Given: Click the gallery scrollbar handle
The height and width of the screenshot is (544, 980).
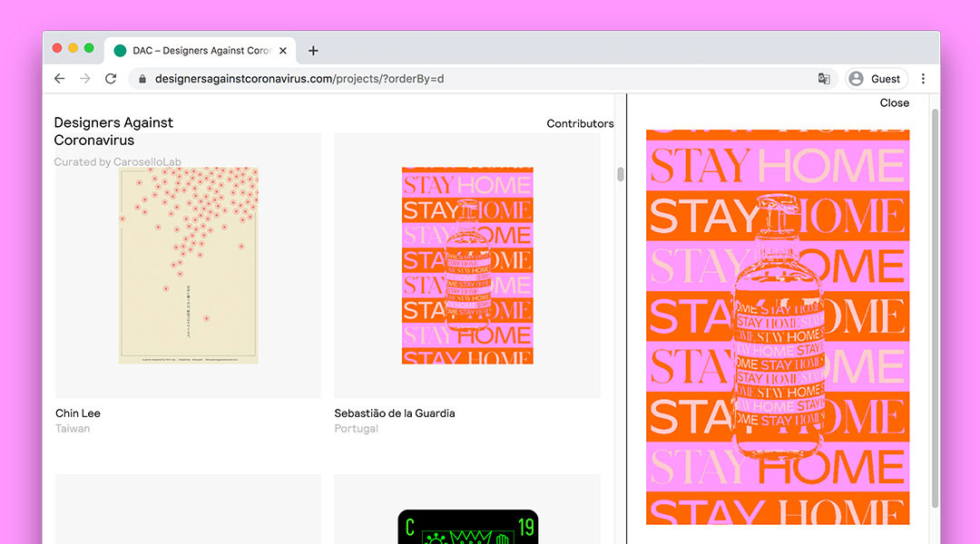Looking at the screenshot, I should tap(620, 174).
